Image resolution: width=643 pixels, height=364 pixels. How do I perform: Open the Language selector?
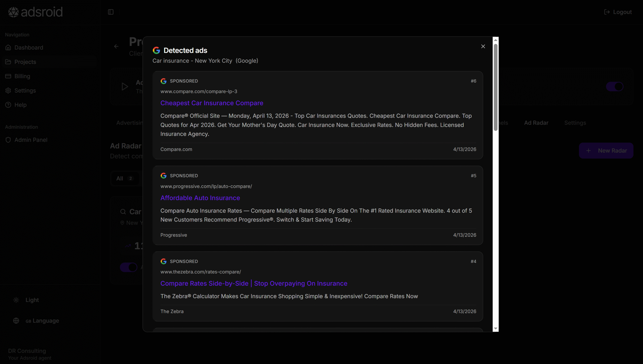[42, 321]
